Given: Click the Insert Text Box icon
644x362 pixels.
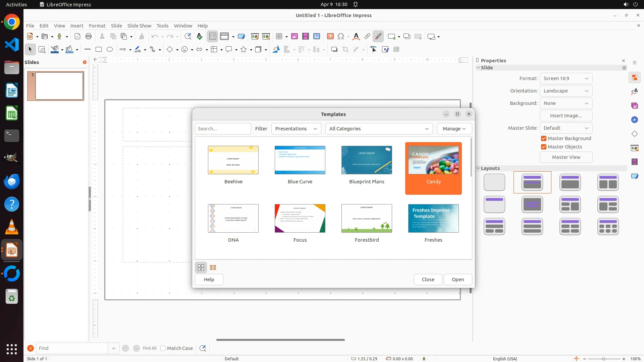Looking at the screenshot, I should (x=330, y=37).
